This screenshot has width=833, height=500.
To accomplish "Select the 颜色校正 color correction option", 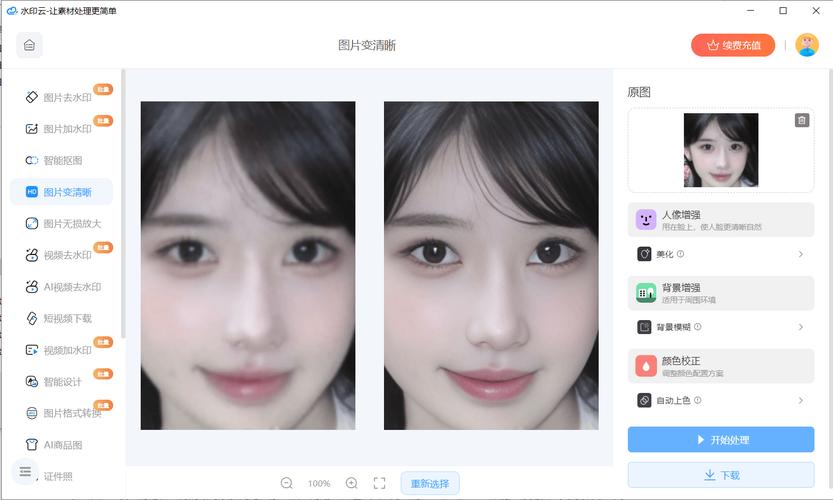I will pyautogui.click(x=720, y=366).
